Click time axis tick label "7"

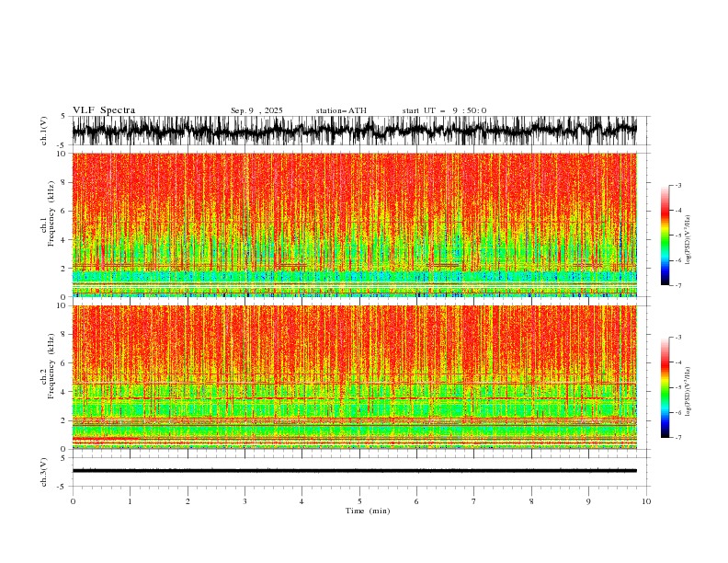point(474,501)
